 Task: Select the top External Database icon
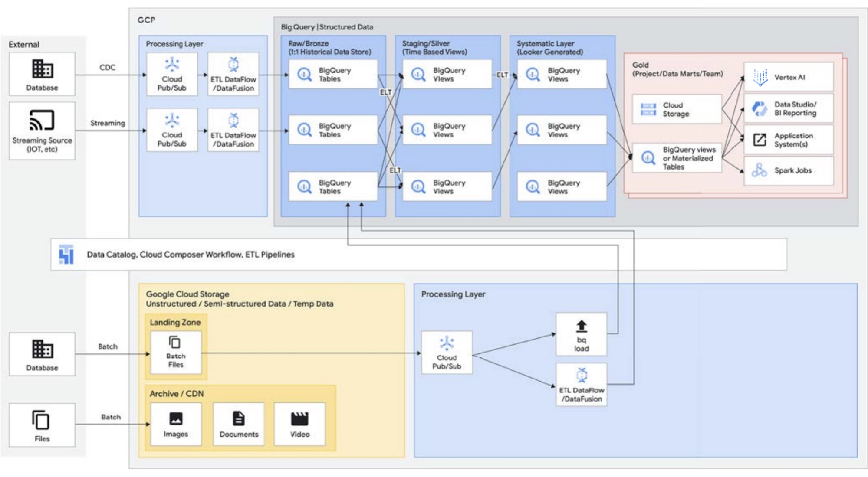click(42, 69)
